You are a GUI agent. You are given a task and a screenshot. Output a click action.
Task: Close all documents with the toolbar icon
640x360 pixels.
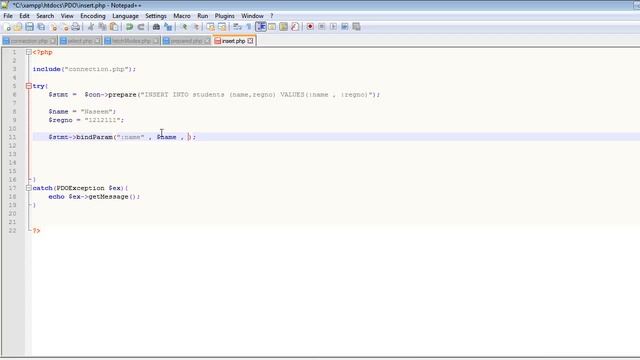(64, 27)
